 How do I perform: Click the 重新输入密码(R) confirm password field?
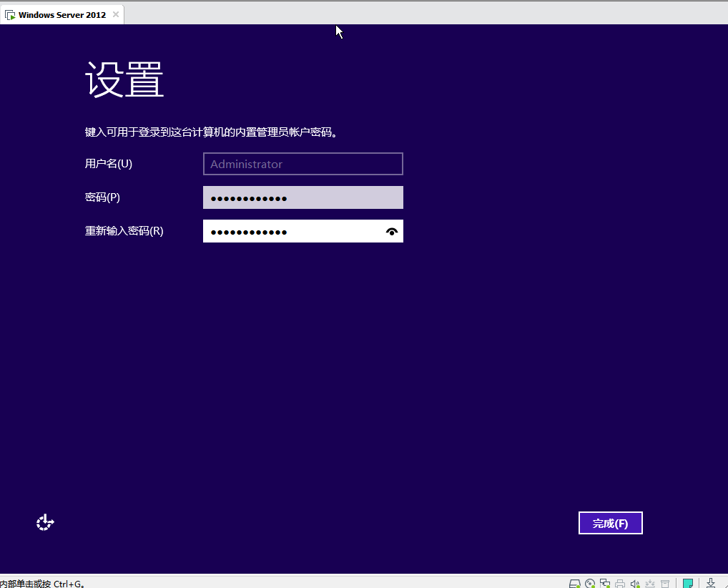(x=293, y=232)
